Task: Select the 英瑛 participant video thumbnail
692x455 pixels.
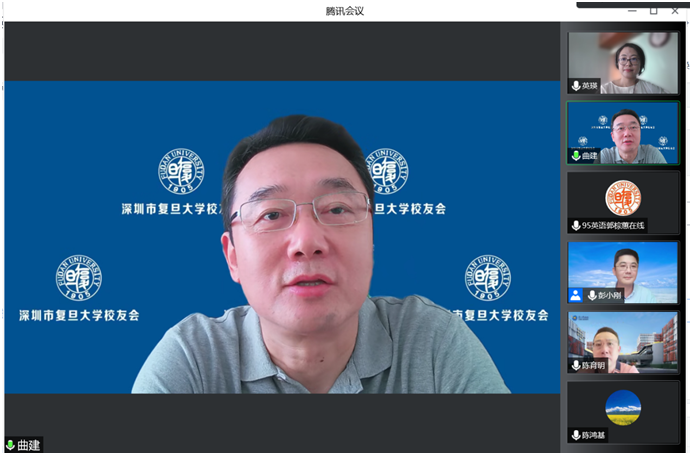Action: [623, 63]
